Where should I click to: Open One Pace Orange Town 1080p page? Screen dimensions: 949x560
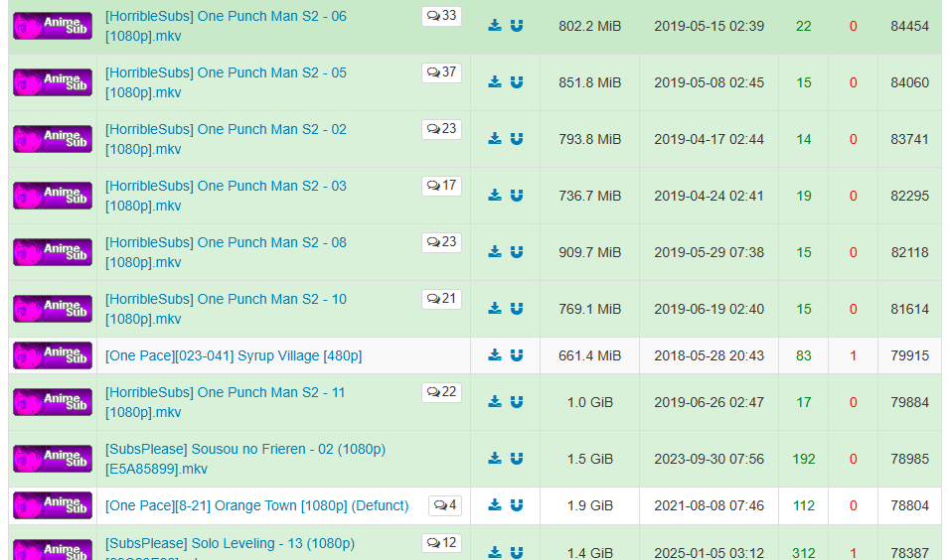[257, 505]
